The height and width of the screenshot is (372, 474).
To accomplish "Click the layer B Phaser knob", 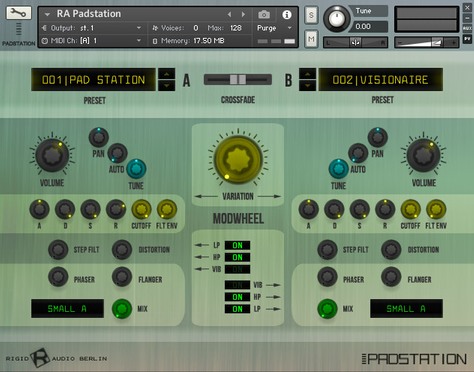I will 327,276.
